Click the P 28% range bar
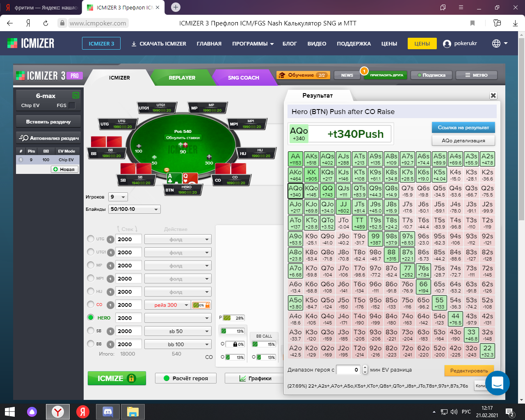Screen dimensions: 525x420 point(233,318)
